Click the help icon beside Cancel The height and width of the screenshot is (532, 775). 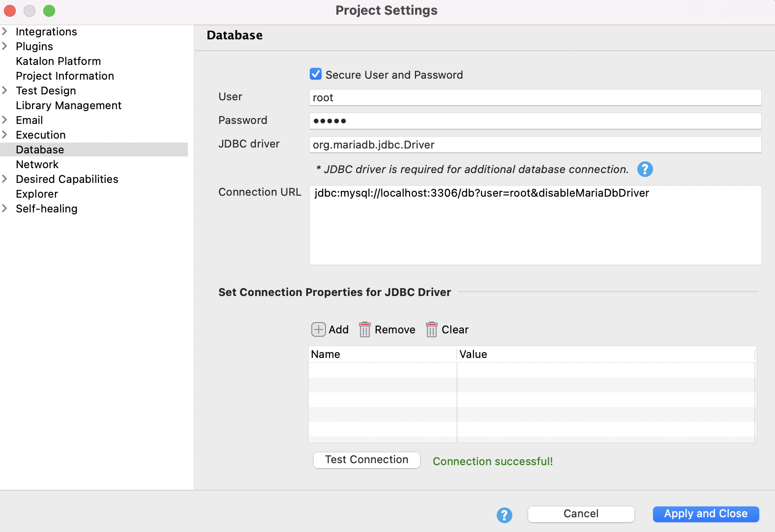[x=504, y=515]
